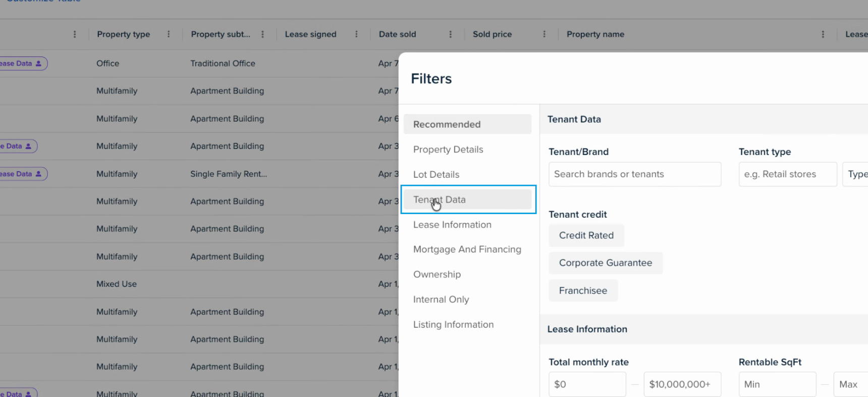Open Property name column kebab menu
This screenshot has width=868, height=397.
(x=823, y=34)
